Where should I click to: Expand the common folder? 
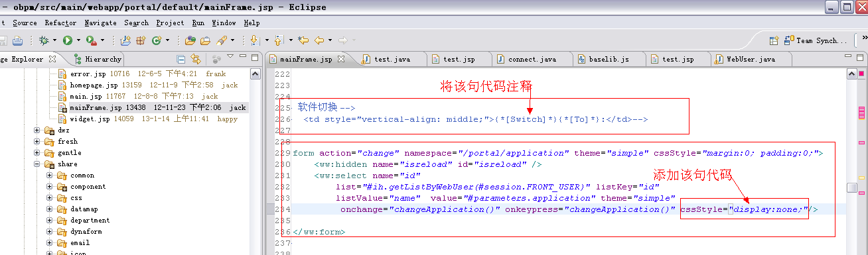50,176
